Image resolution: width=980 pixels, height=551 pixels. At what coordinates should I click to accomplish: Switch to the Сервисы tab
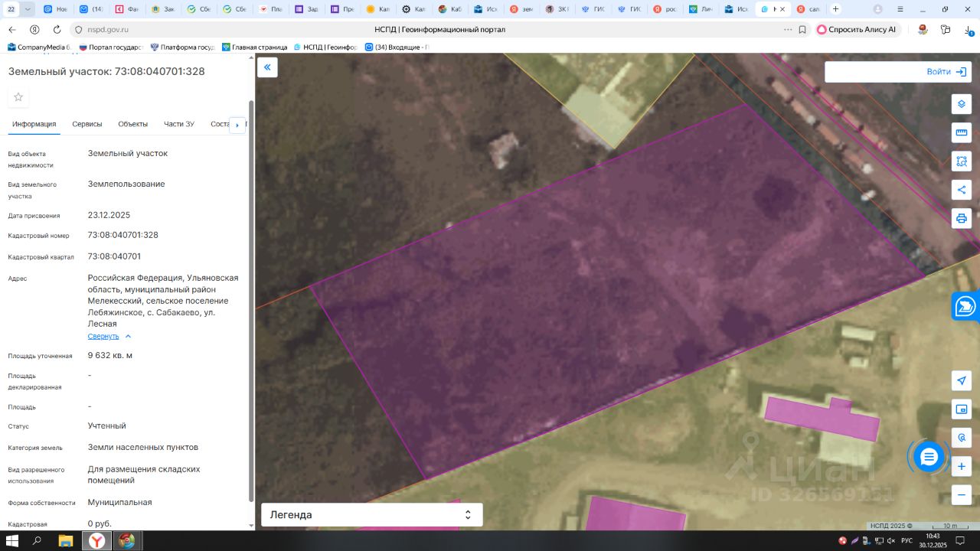[x=87, y=124]
